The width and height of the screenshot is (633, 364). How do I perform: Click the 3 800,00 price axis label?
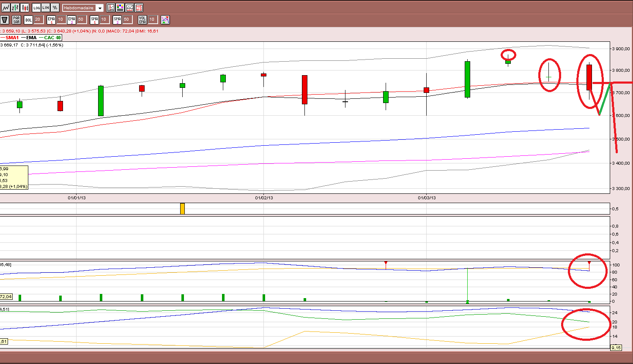point(621,70)
